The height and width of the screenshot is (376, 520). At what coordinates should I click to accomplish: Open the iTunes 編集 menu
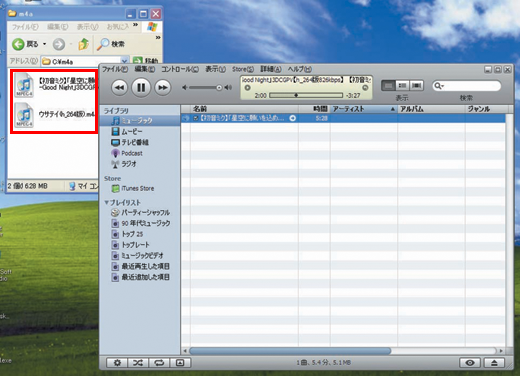(145, 69)
